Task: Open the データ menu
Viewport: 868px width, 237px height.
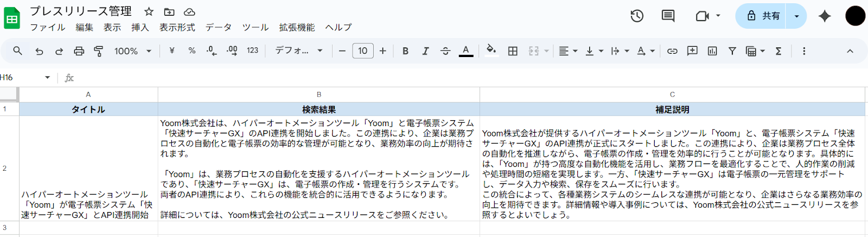Action: coord(219,27)
